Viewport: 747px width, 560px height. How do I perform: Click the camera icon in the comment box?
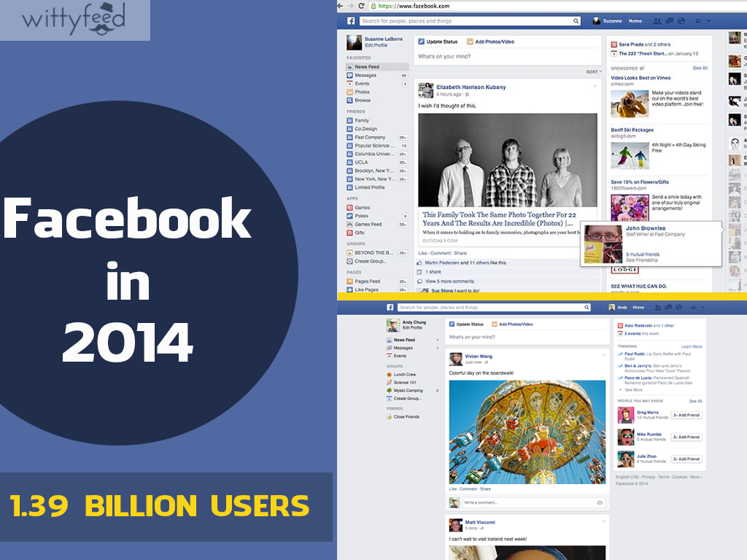(x=600, y=502)
